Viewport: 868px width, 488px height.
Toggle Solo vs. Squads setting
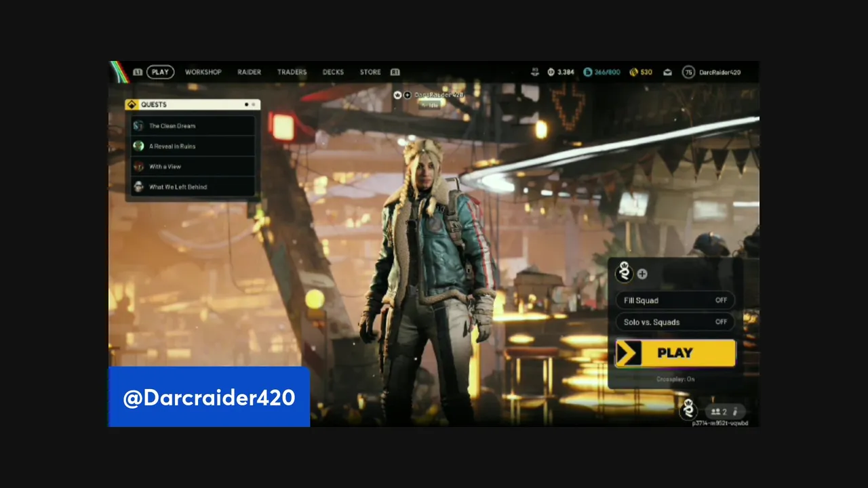[675, 322]
